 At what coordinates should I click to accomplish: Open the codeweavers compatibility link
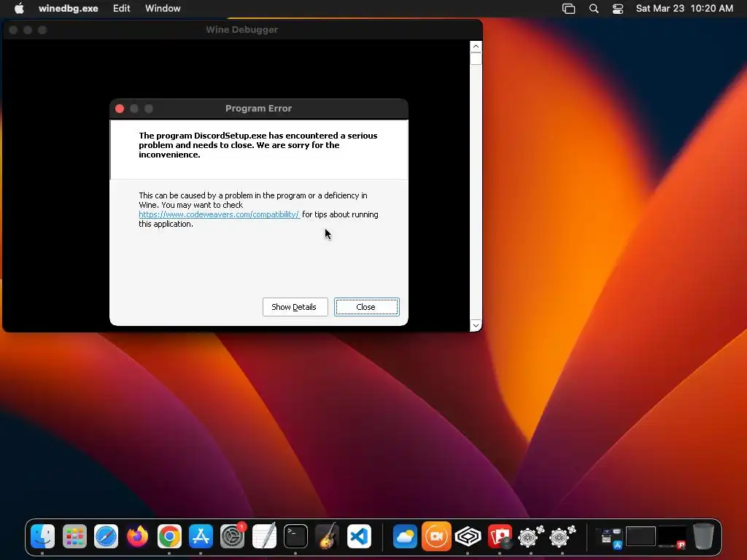coord(219,214)
